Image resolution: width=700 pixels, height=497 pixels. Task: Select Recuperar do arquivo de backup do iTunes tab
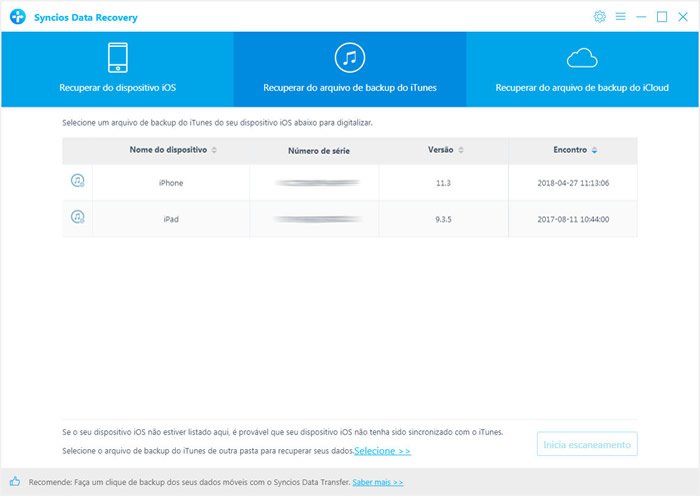pyautogui.click(x=350, y=69)
